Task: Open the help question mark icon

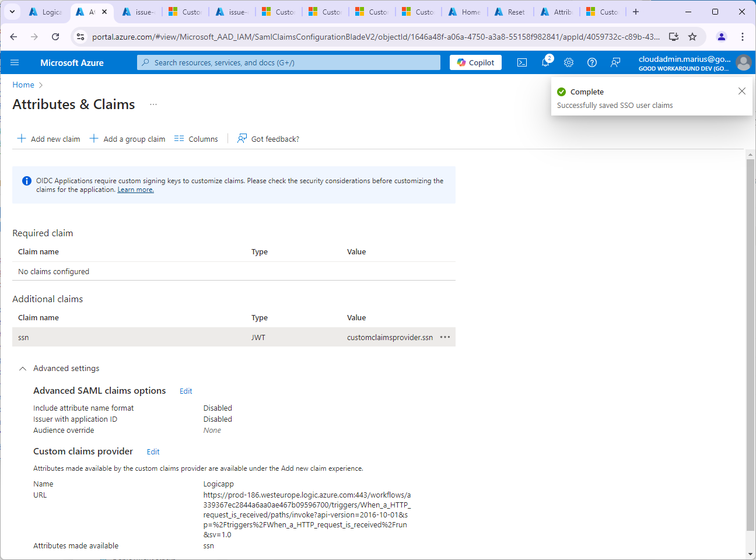Action: click(592, 62)
